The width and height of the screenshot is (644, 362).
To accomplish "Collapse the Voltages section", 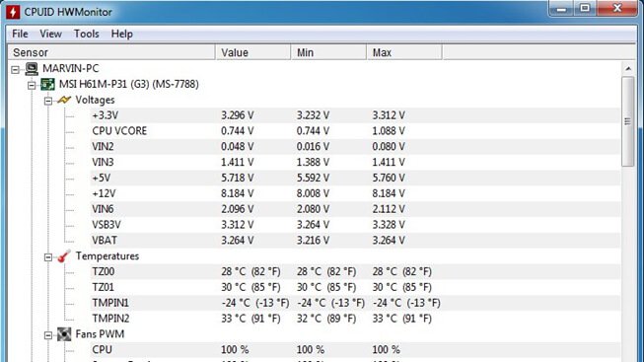I will [48, 101].
